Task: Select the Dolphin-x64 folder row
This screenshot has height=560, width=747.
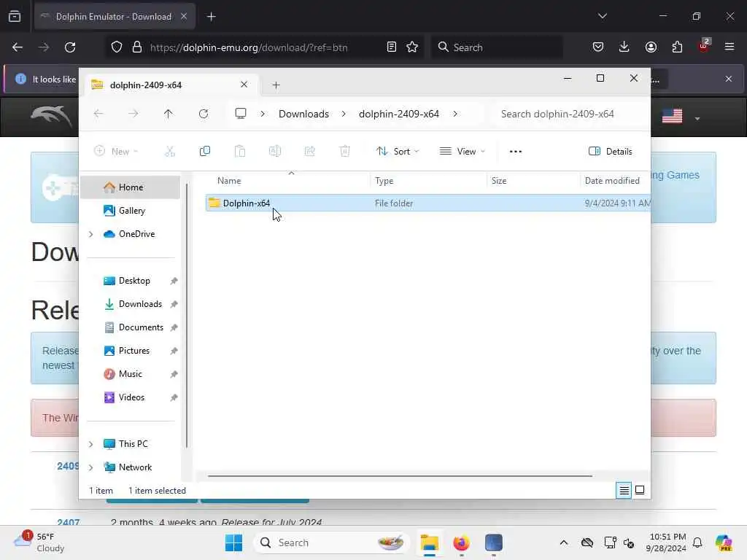Action: tap(427, 203)
